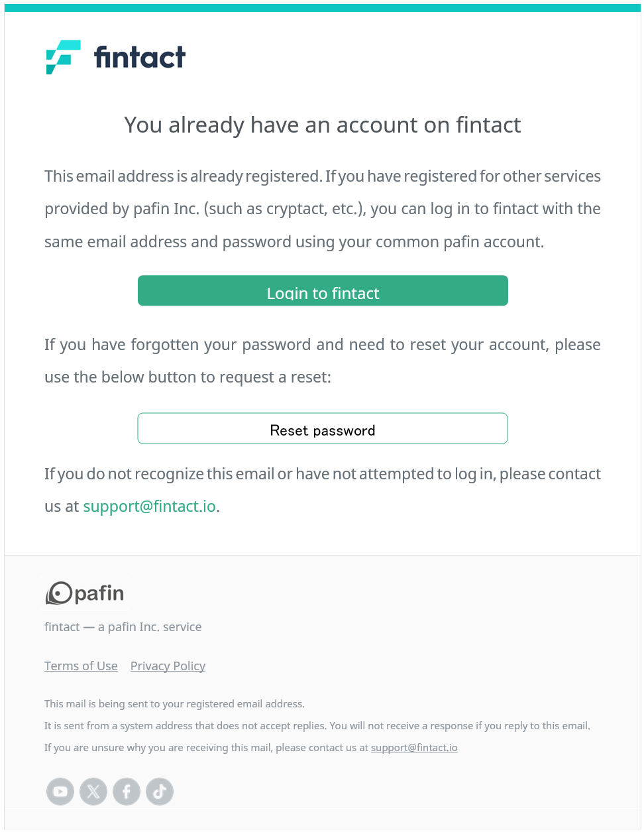Screen dimensions: 644x832
Task: Open the YouTube social icon
Action: coord(60,792)
